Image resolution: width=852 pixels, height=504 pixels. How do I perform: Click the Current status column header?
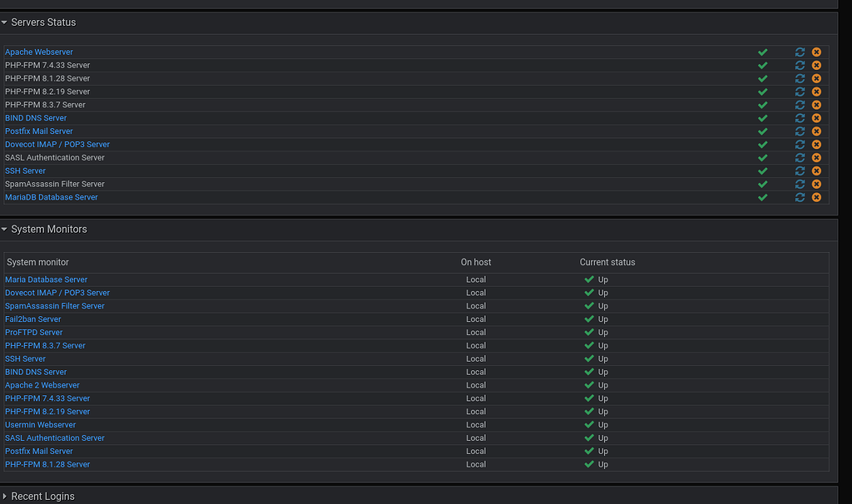pos(607,262)
